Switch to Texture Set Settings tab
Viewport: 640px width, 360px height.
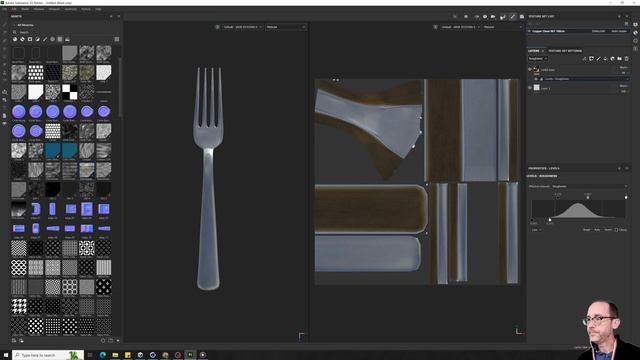pos(565,51)
